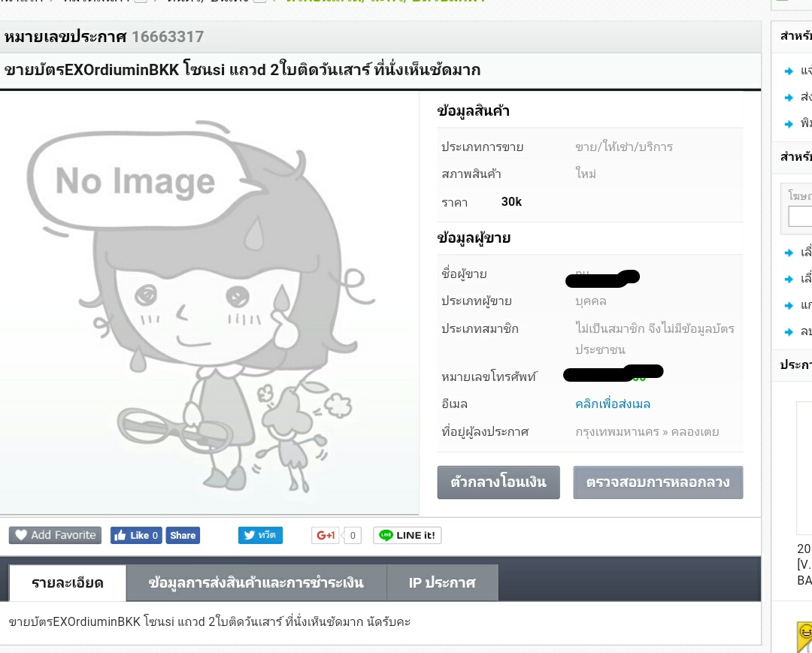Click the Add Favorite heart button

[x=55, y=535]
